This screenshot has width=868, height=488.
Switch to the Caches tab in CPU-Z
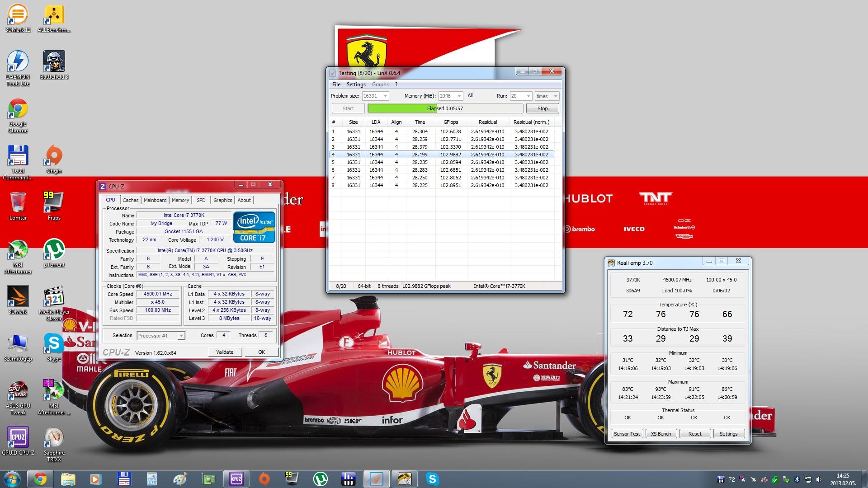click(131, 200)
